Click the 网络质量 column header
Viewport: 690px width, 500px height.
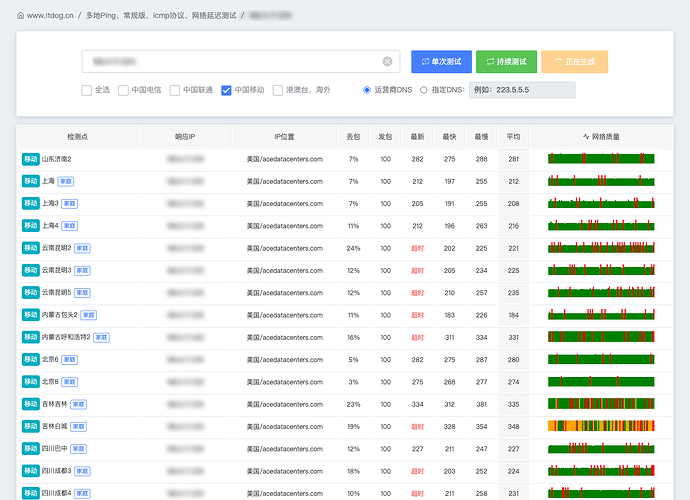(x=601, y=137)
